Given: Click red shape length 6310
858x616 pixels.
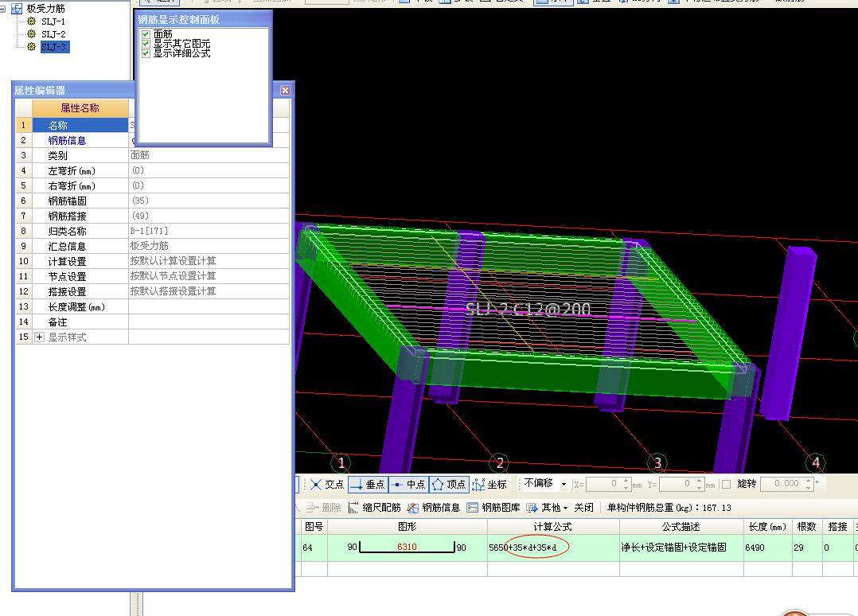Looking at the screenshot, I should [x=407, y=547].
